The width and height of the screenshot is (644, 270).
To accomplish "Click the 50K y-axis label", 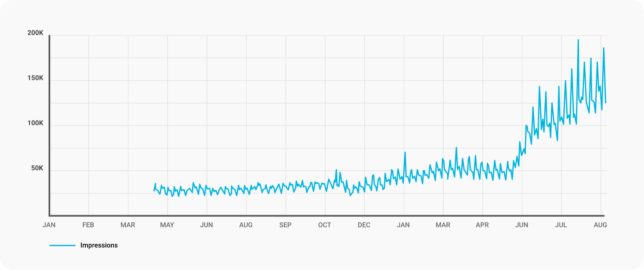I will 37,168.
